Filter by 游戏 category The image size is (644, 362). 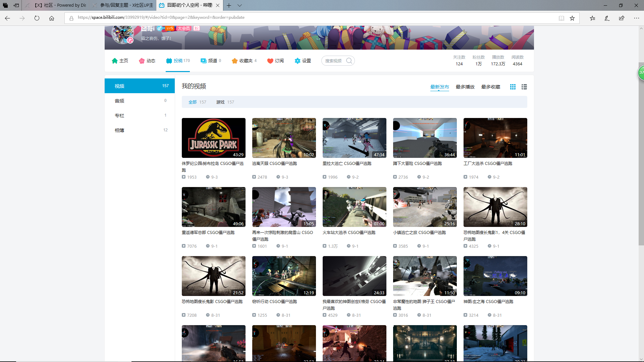click(x=220, y=102)
